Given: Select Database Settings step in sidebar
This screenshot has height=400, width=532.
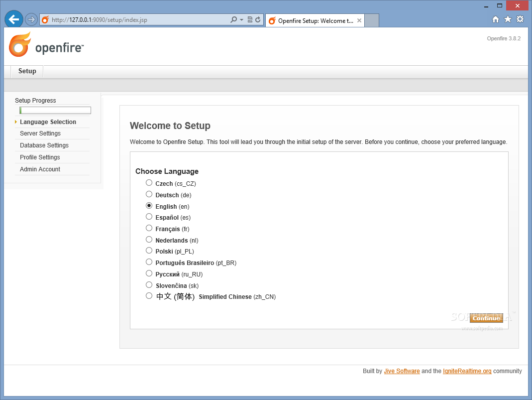Looking at the screenshot, I should click(x=44, y=145).
